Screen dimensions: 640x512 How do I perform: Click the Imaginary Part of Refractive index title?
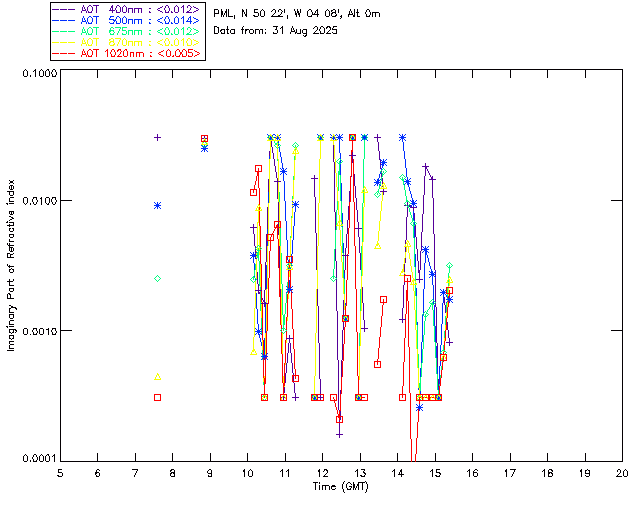(x=11, y=265)
